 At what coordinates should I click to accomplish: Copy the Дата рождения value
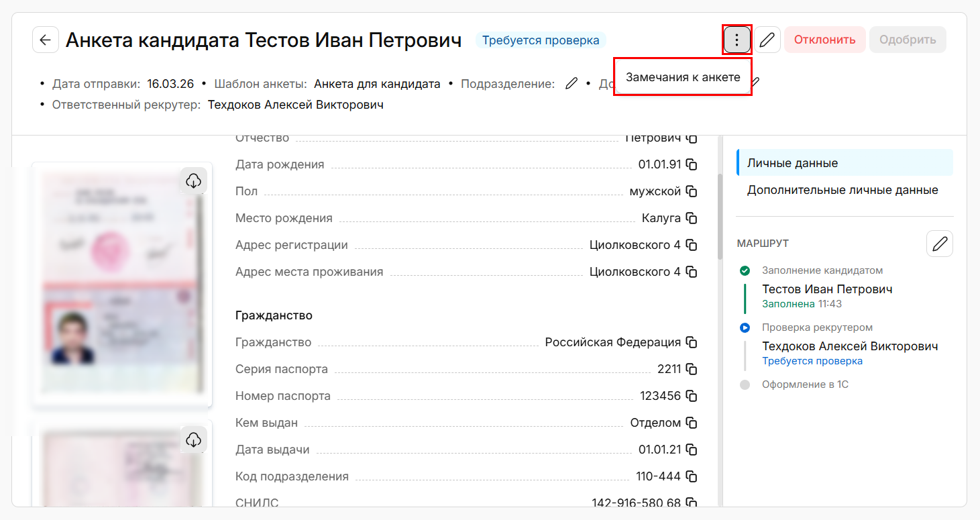point(692,164)
